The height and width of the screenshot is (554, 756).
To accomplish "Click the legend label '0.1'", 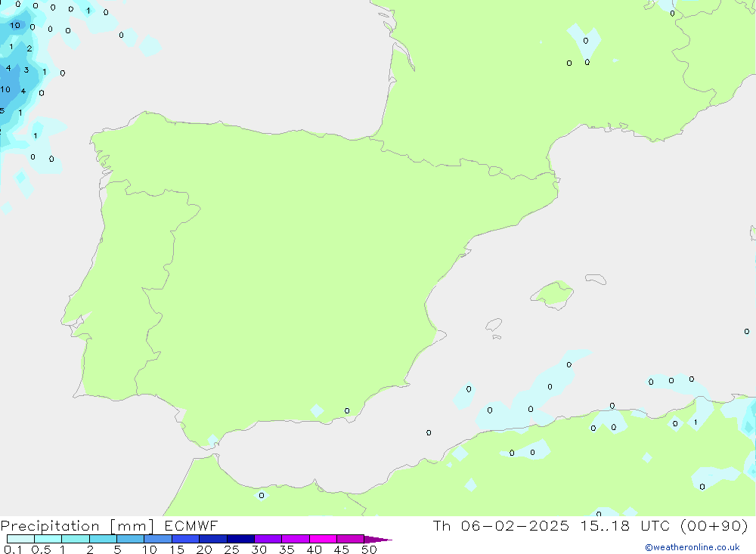I will click(13, 549).
